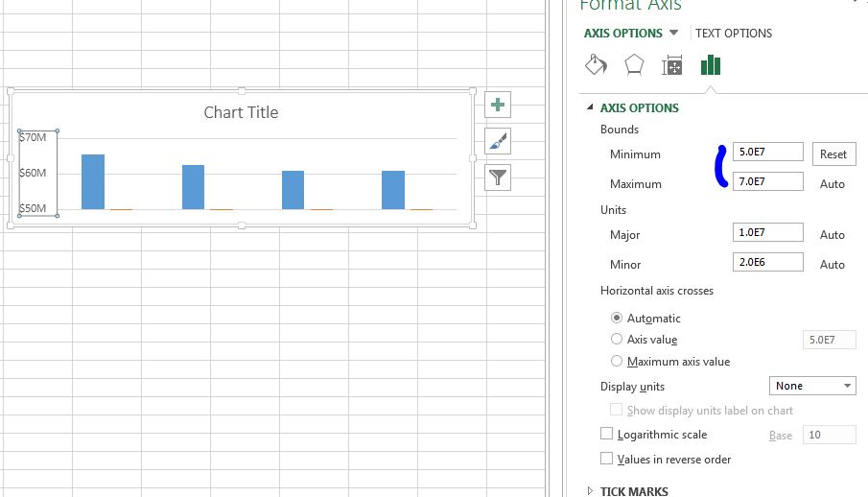Screen dimensions: 868x497
Task: Choose the Axis value radio option
Action: 617,339
